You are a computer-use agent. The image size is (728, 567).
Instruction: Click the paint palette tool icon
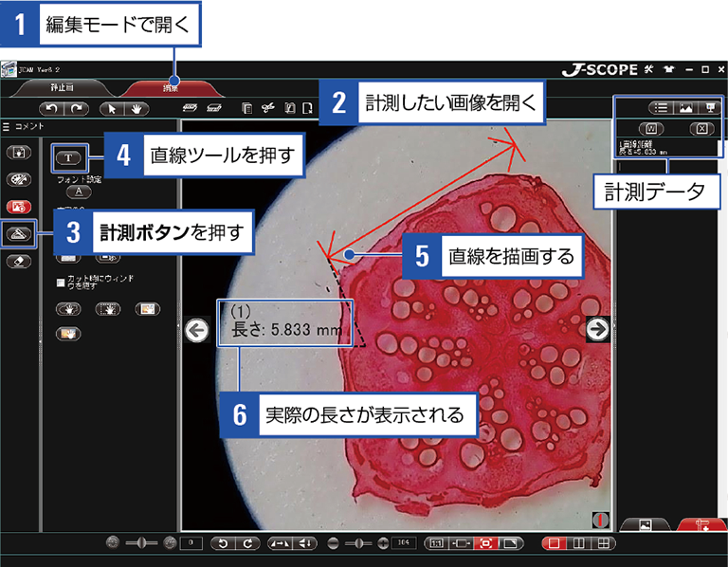(19, 178)
